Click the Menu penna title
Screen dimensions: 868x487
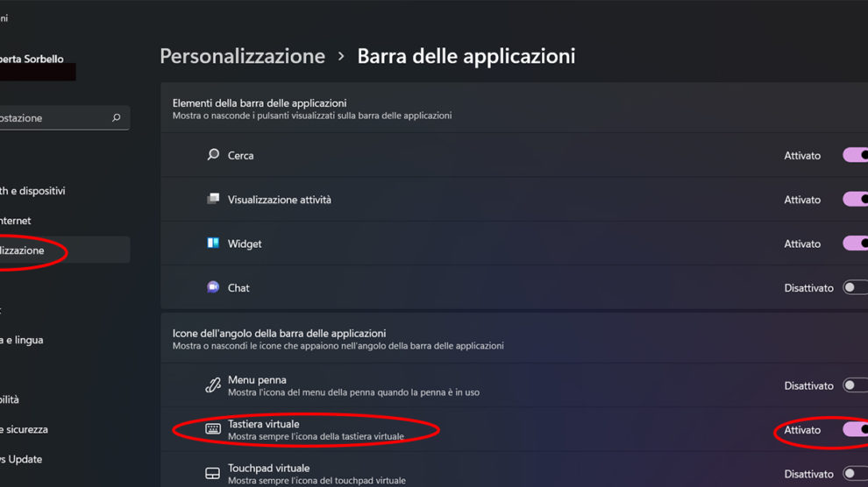[x=257, y=380]
